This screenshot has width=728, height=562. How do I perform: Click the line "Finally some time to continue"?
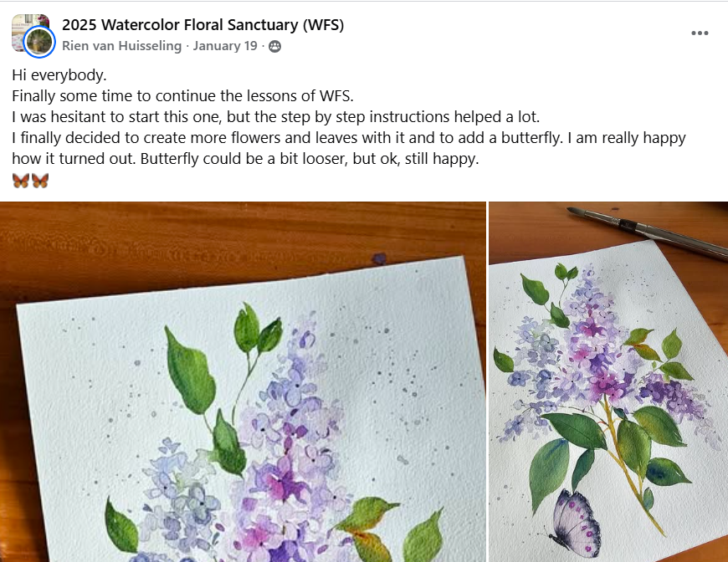[183, 96]
